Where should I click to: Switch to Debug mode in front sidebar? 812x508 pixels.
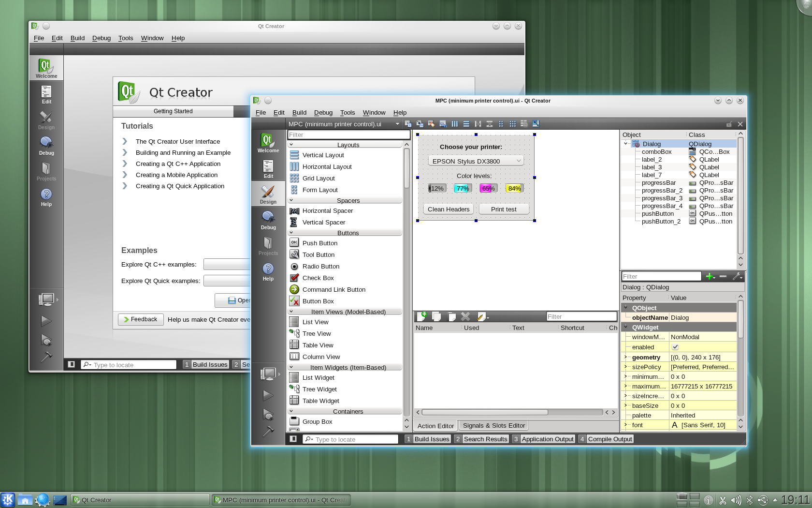(x=268, y=220)
